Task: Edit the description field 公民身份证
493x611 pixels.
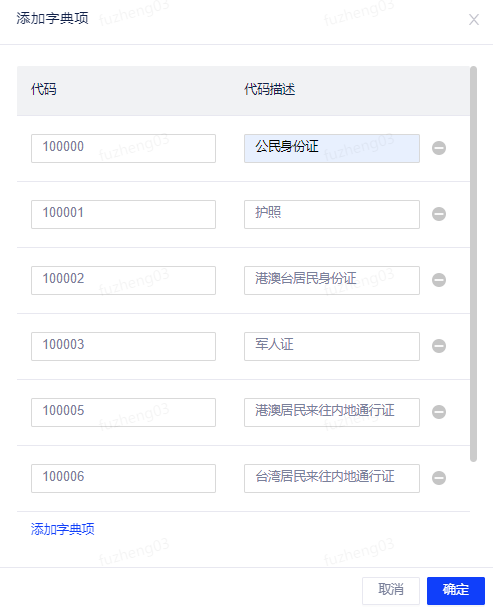Action: click(332, 148)
